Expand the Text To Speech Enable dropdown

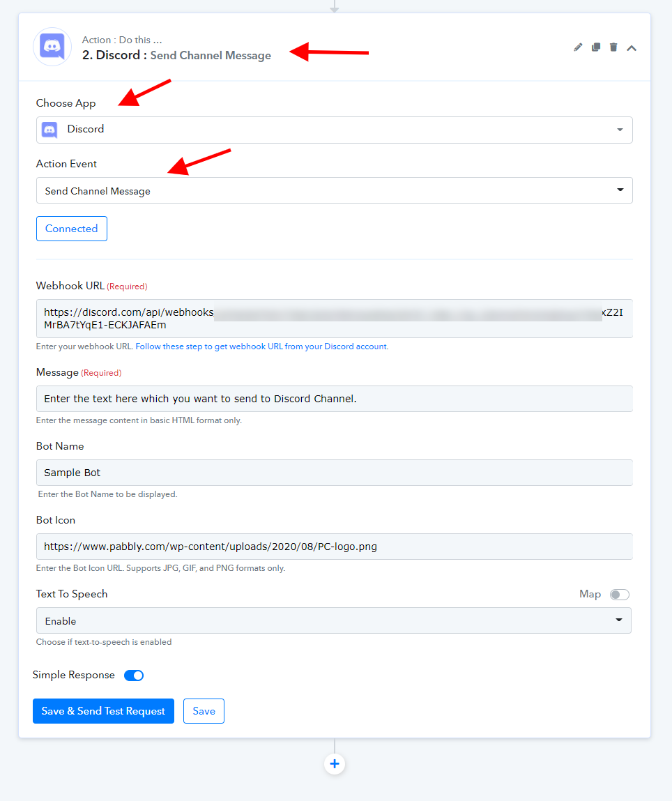point(334,620)
